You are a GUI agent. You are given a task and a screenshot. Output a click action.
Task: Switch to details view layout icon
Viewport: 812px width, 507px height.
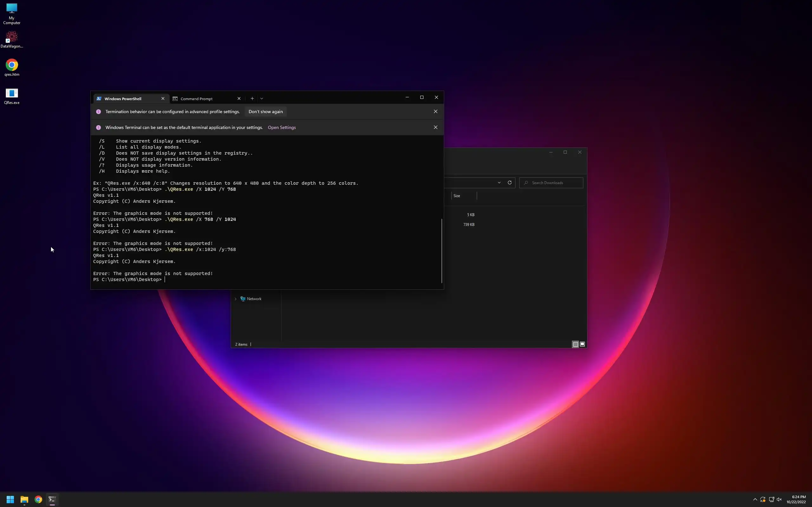575,344
